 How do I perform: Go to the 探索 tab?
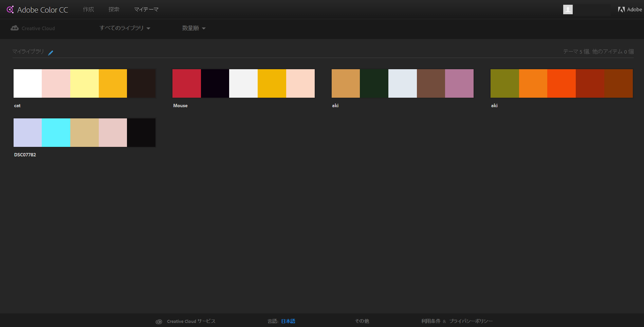pyautogui.click(x=114, y=9)
